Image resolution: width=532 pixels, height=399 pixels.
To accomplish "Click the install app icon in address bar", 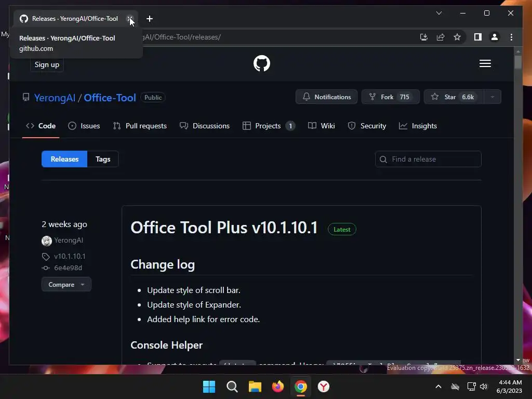I will point(424,37).
